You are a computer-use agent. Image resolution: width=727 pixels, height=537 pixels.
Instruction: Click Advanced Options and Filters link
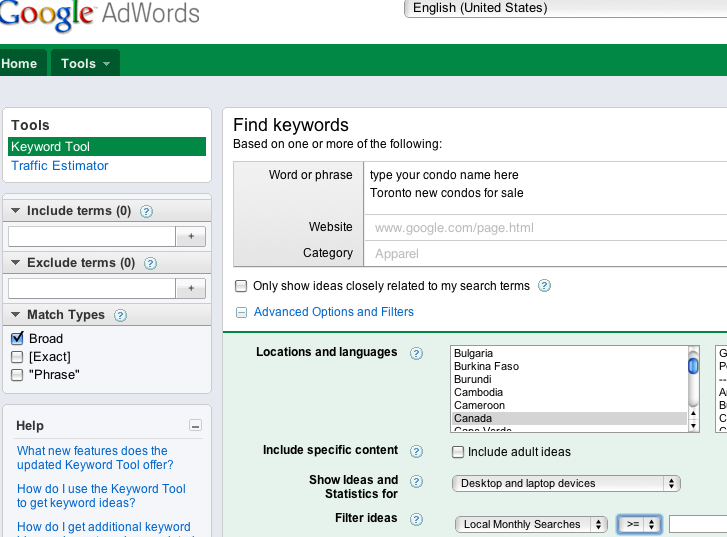coord(333,312)
